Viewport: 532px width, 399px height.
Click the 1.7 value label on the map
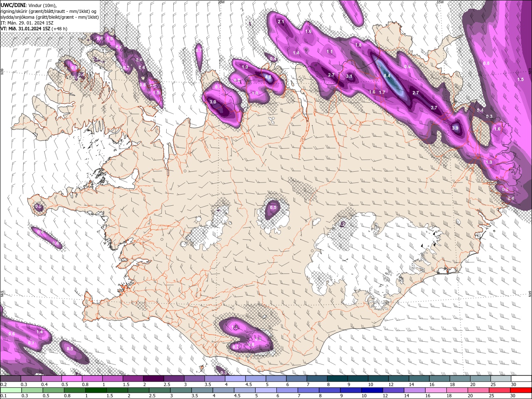[382, 92]
